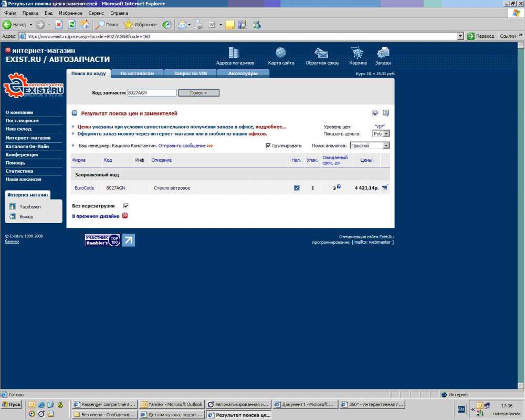Click the help page icon above VIP label

(x=386, y=113)
